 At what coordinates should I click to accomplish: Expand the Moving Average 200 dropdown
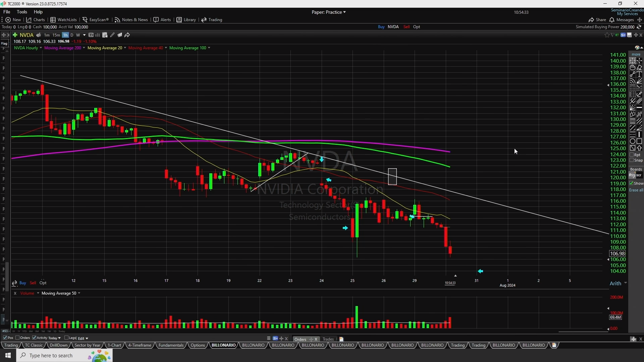click(84, 48)
